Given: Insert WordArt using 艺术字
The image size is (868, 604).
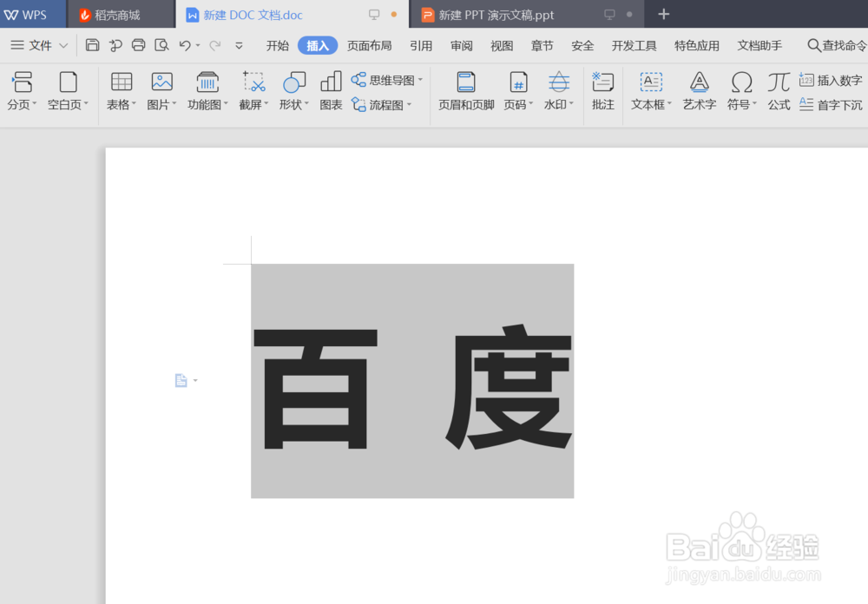Looking at the screenshot, I should (699, 90).
